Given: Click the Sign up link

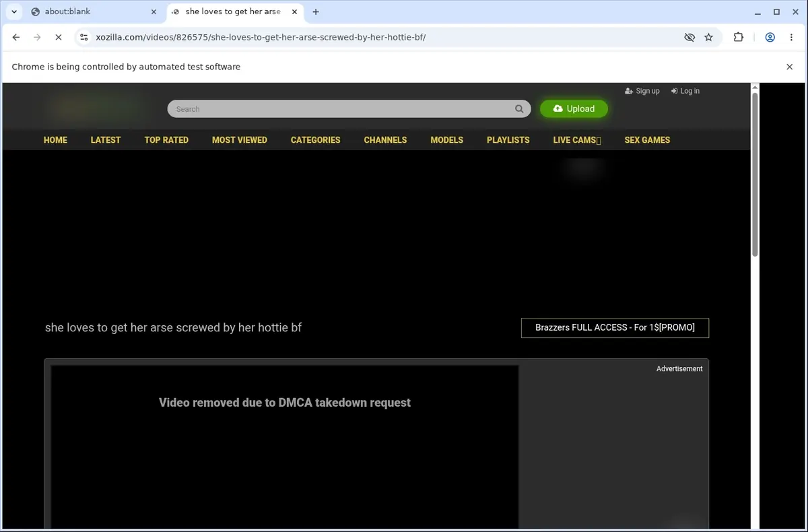Looking at the screenshot, I should (642, 91).
